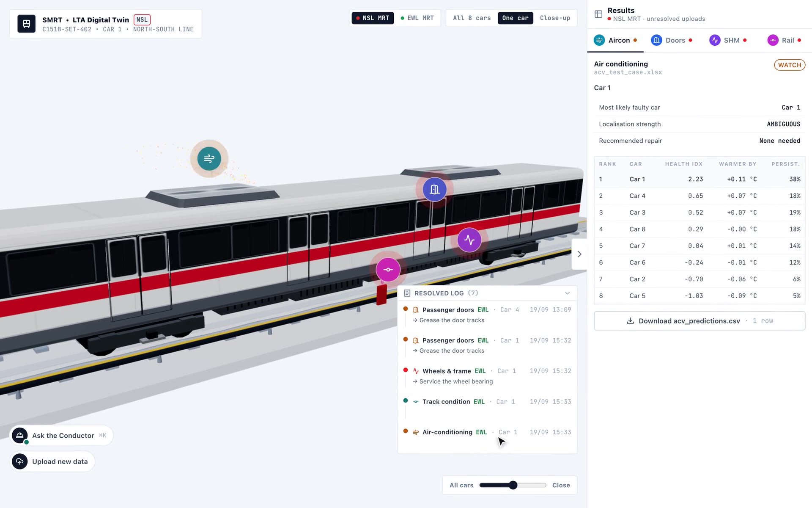Click the magenta rail hotspot near track
The height and width of the screenshot is (508, 812).
tap(388, 270)
